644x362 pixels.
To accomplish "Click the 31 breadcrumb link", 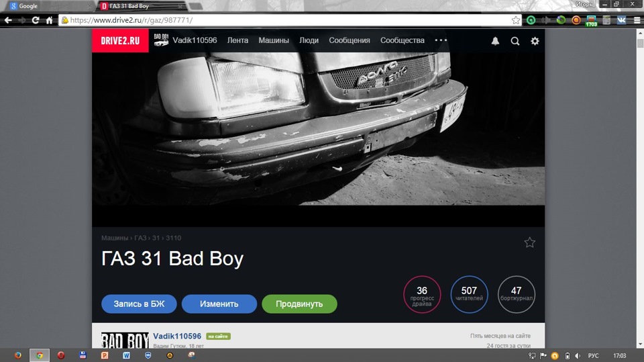I will [156, 238].
